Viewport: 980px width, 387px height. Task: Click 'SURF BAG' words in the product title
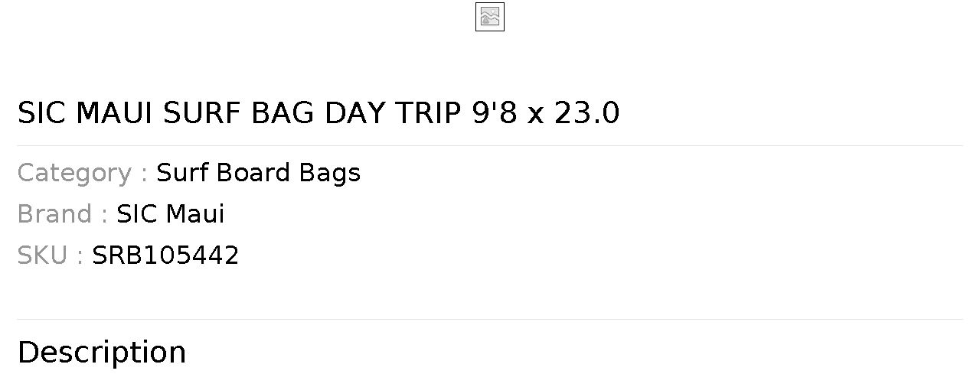(x=239, y=113)
